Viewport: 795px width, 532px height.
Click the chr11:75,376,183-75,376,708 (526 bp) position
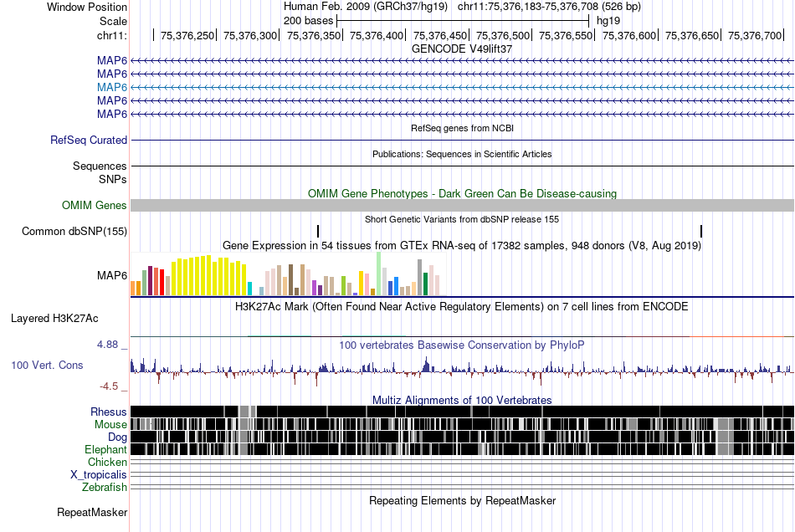click(549, 7)
